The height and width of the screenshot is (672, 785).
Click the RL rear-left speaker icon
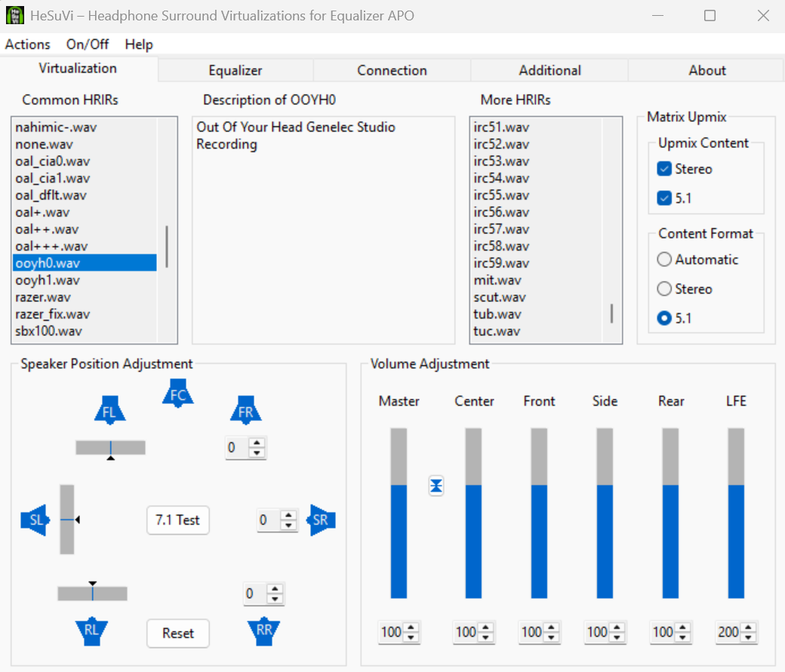[x=91, y=632]
